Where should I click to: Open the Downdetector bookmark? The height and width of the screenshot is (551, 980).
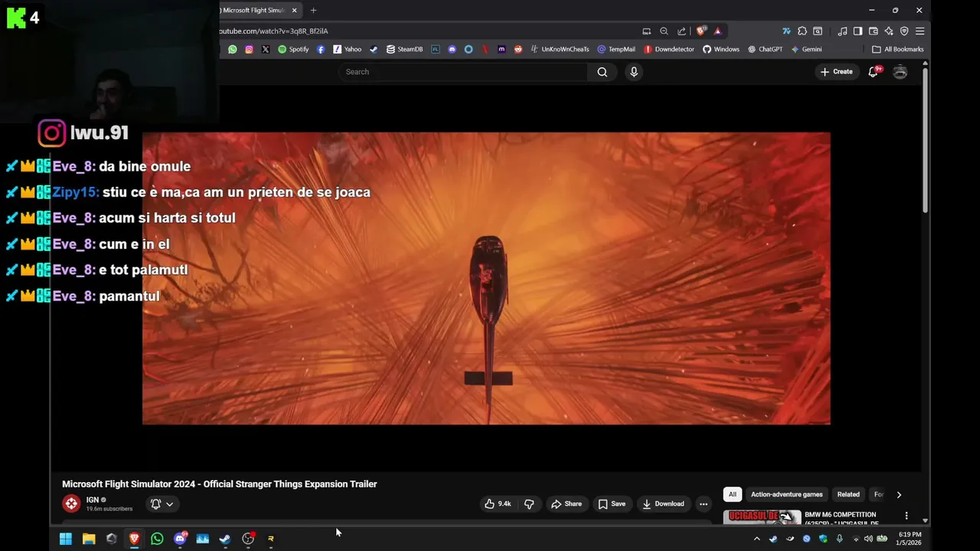pyautogui.click(x=669, y=49)
